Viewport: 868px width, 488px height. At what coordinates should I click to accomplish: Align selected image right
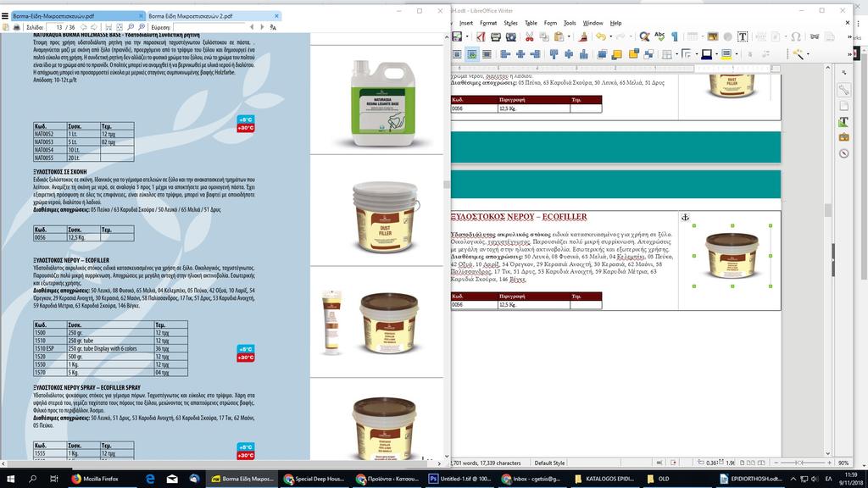(536, 53)
